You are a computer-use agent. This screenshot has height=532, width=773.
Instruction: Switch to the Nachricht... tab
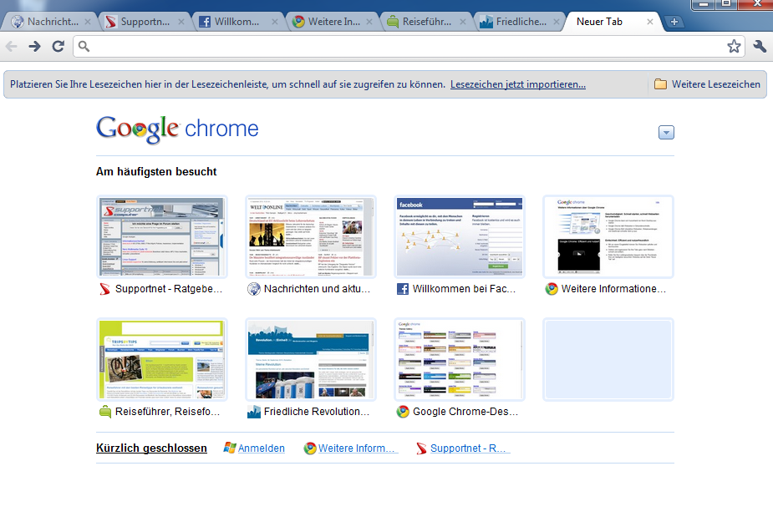52,22
